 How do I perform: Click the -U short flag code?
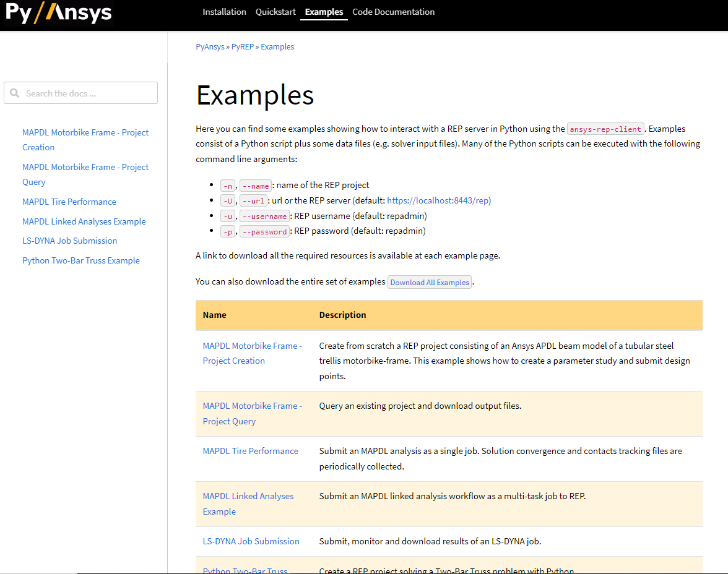[x=228, y=201]
